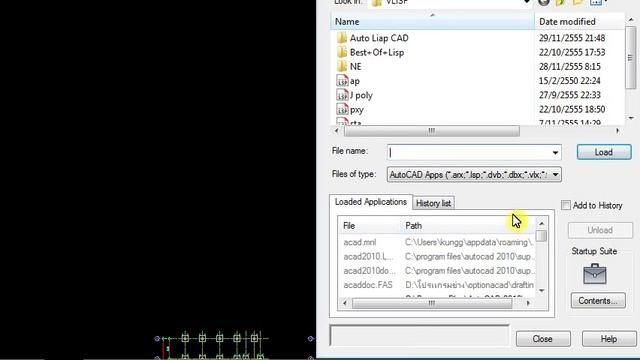Click file list horizontal scrollbar left arrow
The image size is (640, 360).
(x=336, y=131)
